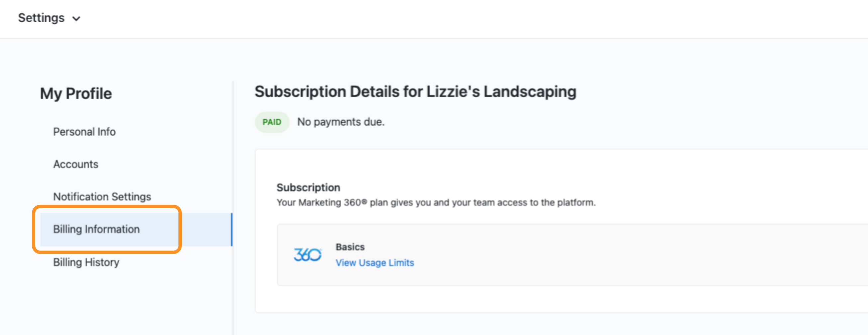This screenshot has height=335, width=868.
Task: Select the No payments due message
Action: tap(341, 122)
